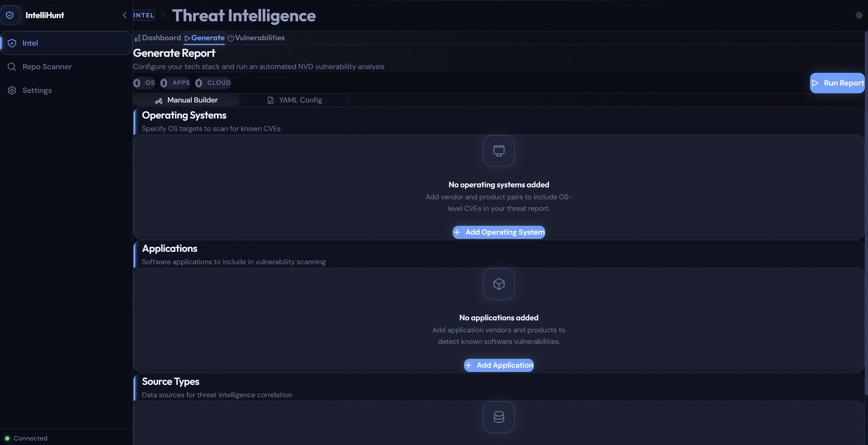Switch to Manual Builder mode

[x=186, y=100]
